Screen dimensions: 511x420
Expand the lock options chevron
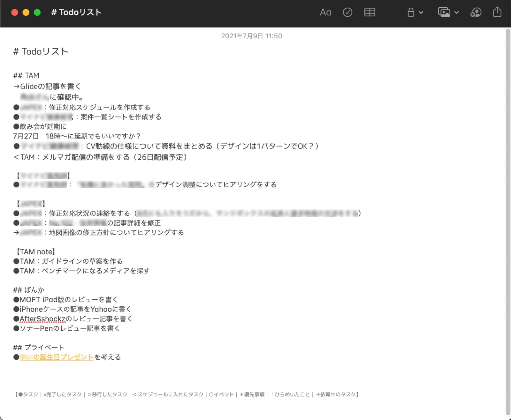coord(421,12)
